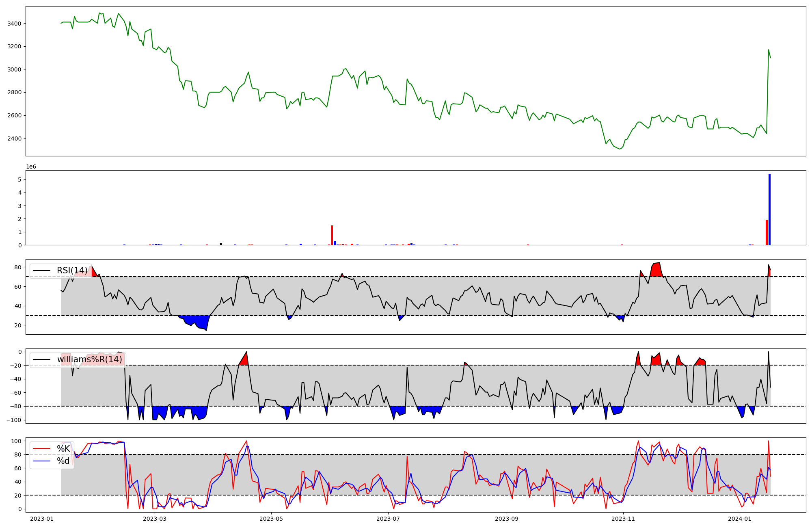Click the 2023-09 date axis label
Image resolution: width=812 pixels, height=528 pixels.
click(507, 519)
